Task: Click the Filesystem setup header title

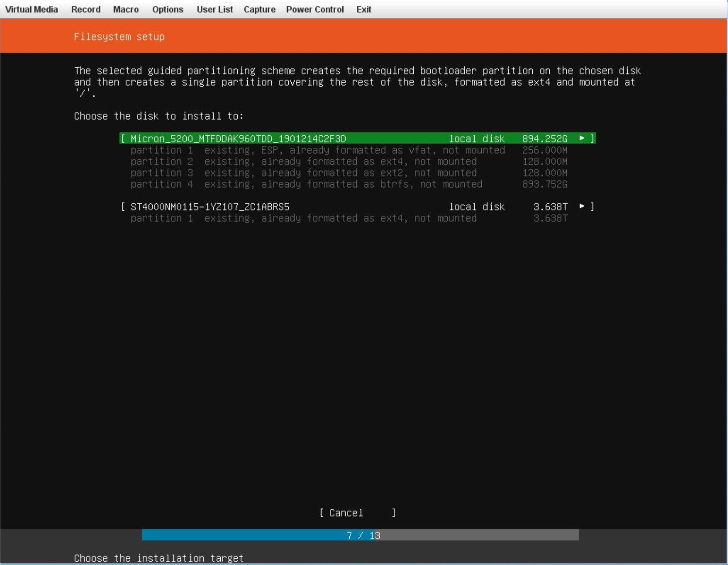Action: click(x=119, y=37)
